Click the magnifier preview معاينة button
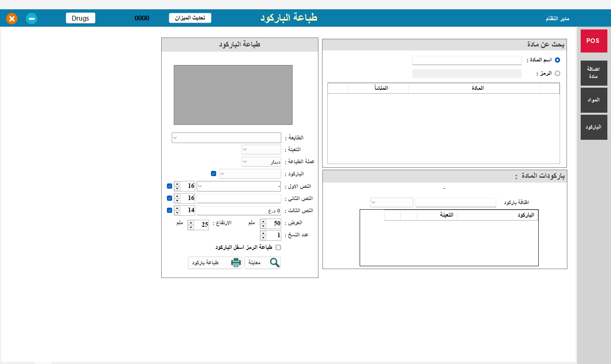Image resolution: width=611 pixels, height=364 pixels. pos(263,263)
